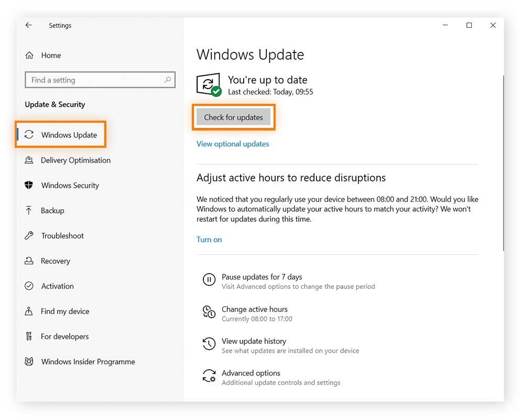Click 'Currently 08:00 to 17:00' text
The image size is (522, 420).
click(257, 319)
